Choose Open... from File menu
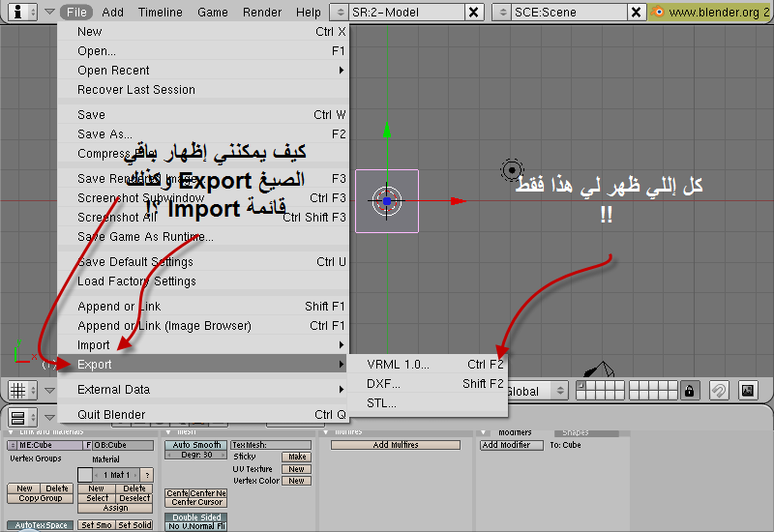The height and width of the screenshot is (532, 774). (x=203, y=51)
